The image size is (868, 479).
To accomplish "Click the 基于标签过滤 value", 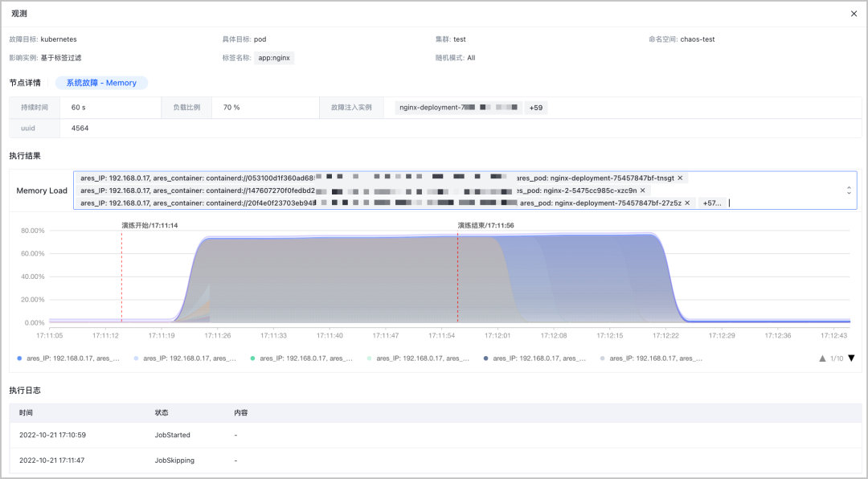I will point(61,58).
